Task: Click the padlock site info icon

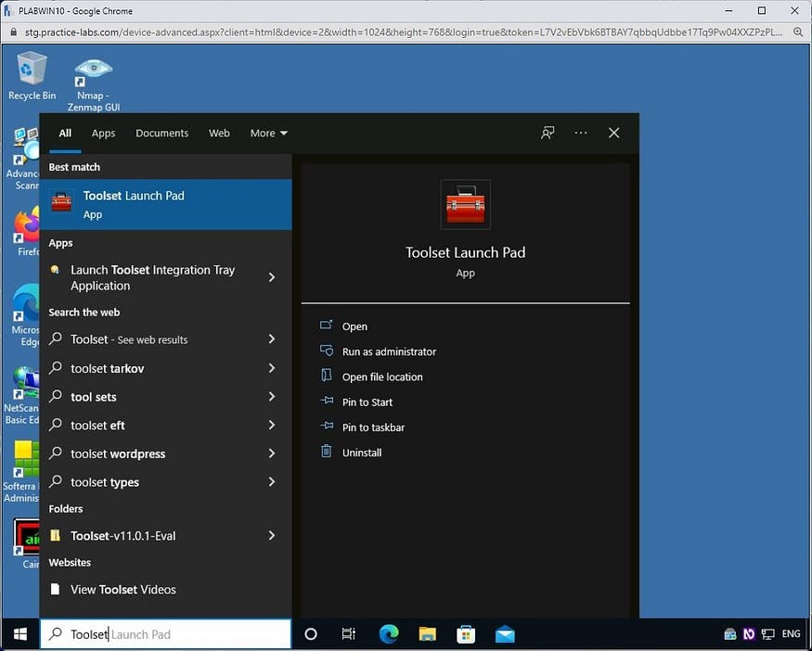Action: pos(14,32)
